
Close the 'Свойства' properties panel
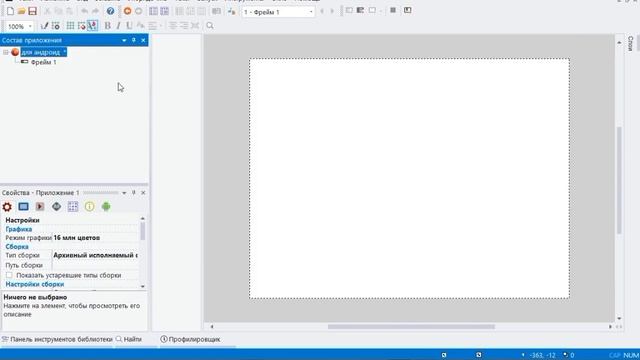tap(143, 193)
